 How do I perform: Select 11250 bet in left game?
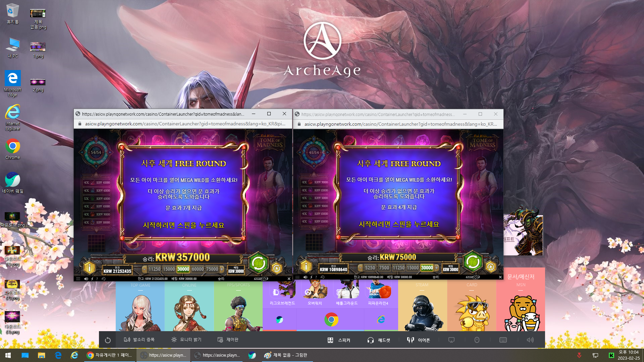(x=154, y=269)
